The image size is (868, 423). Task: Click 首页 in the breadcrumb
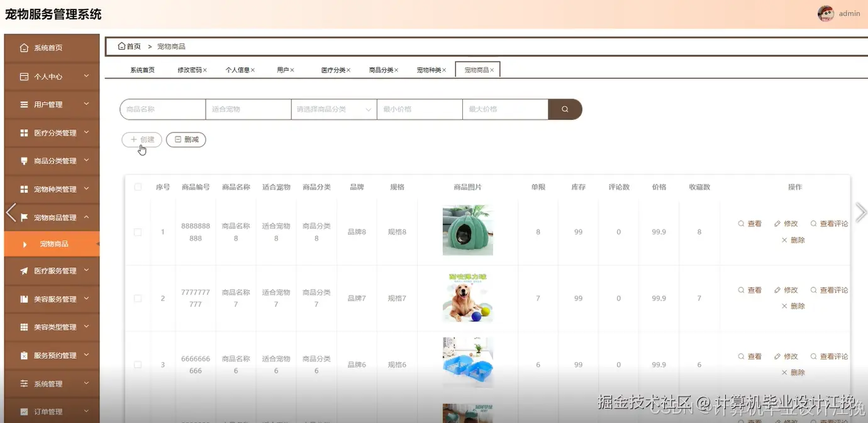[x=134, y=47]
